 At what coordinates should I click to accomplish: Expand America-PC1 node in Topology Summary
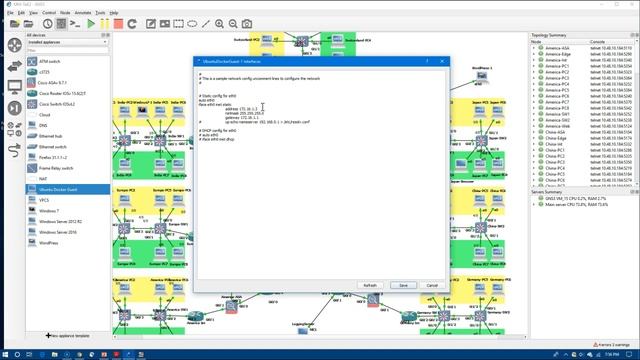(x=533, y=66)
